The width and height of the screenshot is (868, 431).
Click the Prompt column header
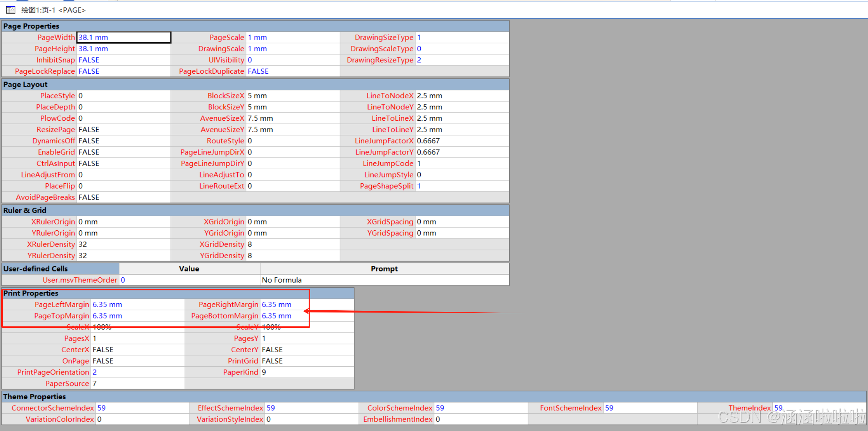tap(384, 269)
